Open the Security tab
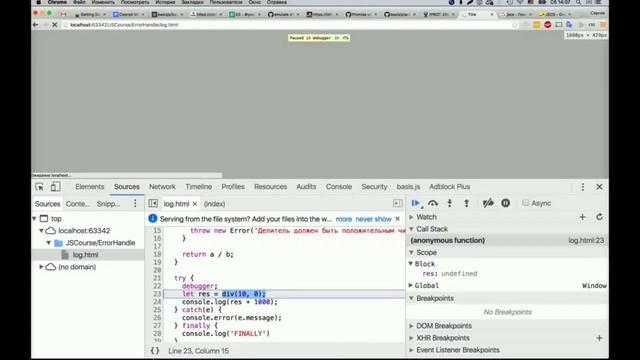This screenshot has width=640, height=360. click(374, 187)
